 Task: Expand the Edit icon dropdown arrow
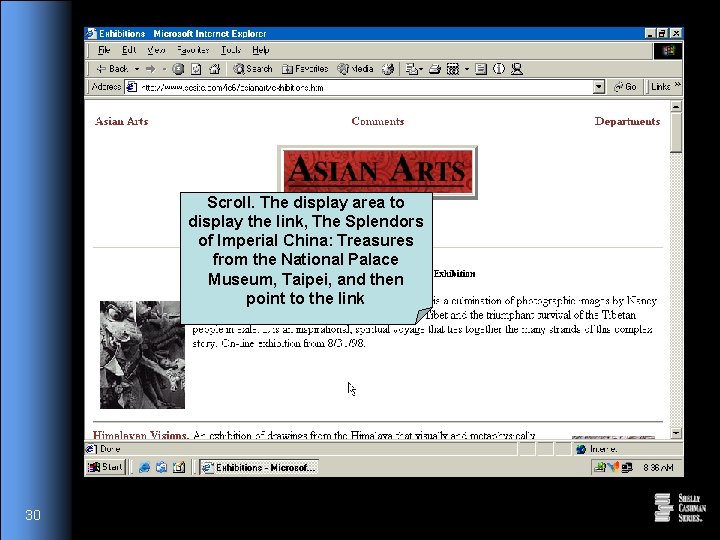point(467,69)
